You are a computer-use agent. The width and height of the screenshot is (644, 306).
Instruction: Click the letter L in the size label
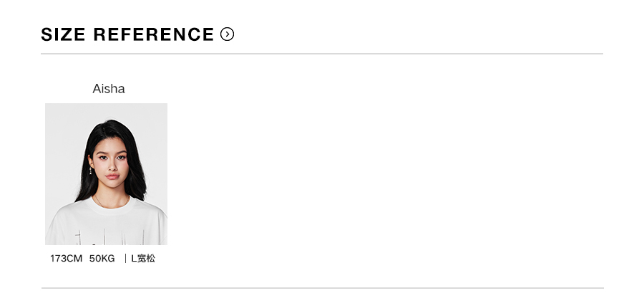[x=134, y=258]
